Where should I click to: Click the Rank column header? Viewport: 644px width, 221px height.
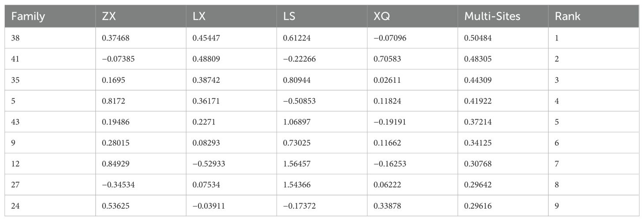tap(568, 17)
